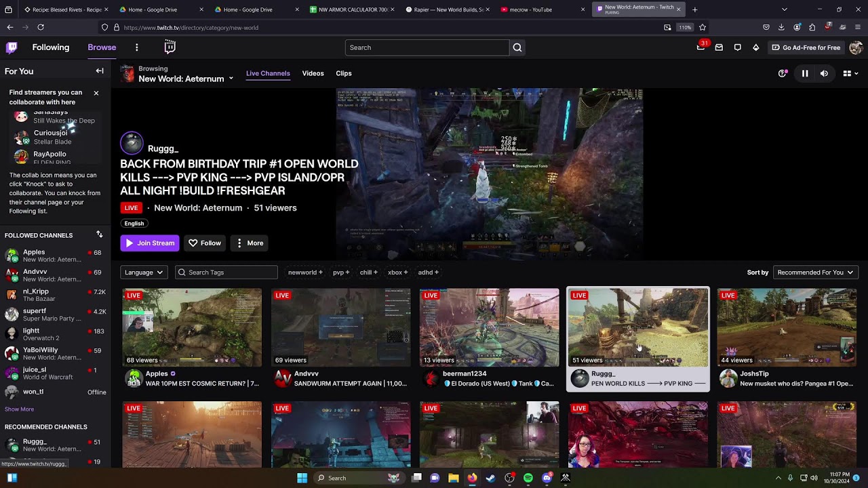
Task: Click Go Ad-Free for Free button
Action: coord(806,47)
